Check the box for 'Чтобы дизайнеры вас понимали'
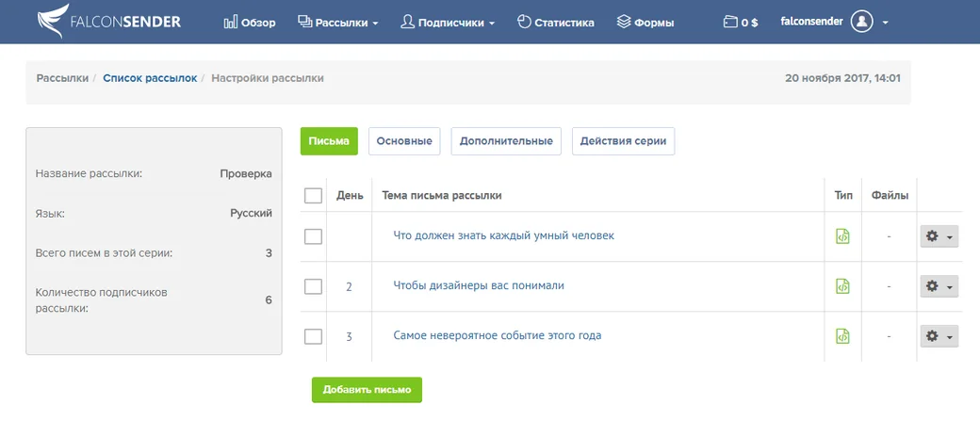The height and width of the screenshot is (421, 980). (x=313, y=286)
